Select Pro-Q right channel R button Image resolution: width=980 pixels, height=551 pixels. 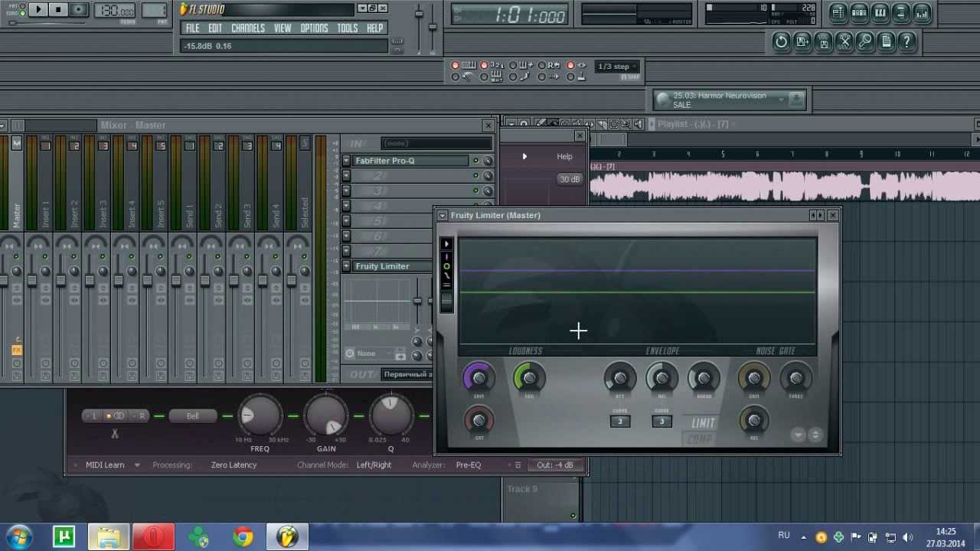point(141,416)
